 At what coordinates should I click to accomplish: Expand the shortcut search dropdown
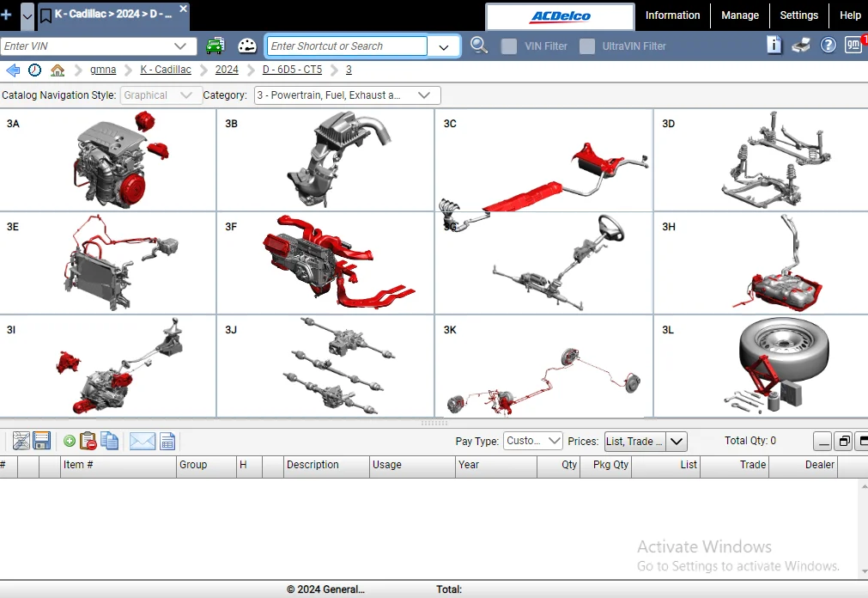443,46
